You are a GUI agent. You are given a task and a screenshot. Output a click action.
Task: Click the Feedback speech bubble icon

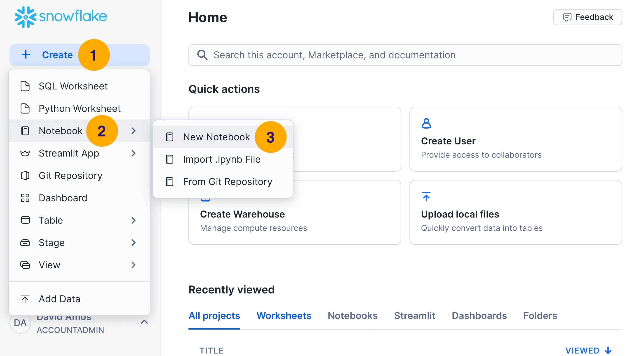(x=567, y=17)
